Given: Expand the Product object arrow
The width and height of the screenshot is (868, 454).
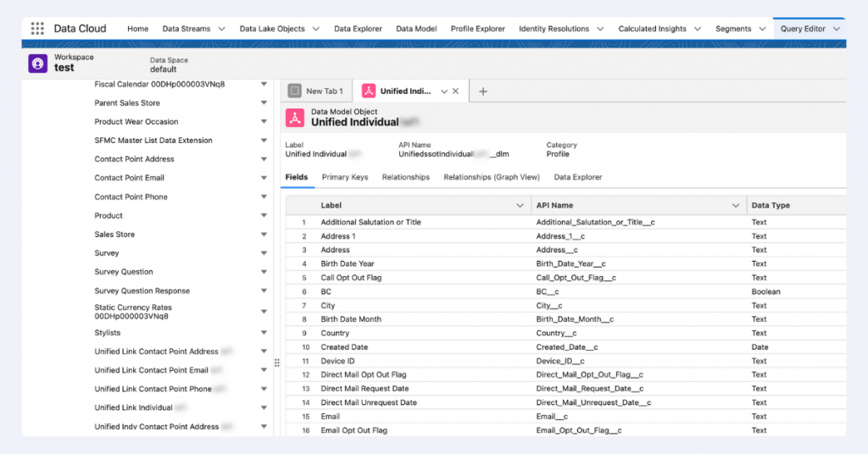Looking at the screenshot, I should [264, 216].
